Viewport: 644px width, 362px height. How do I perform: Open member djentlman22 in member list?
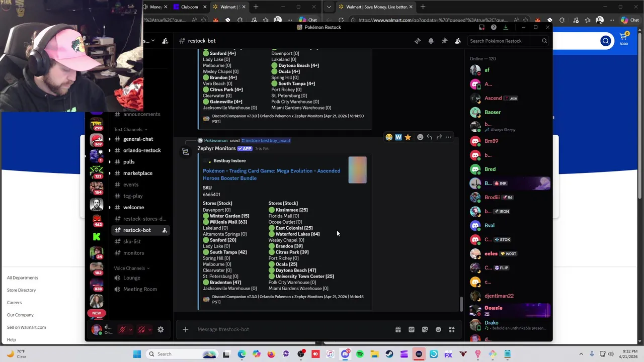(499, 296)
